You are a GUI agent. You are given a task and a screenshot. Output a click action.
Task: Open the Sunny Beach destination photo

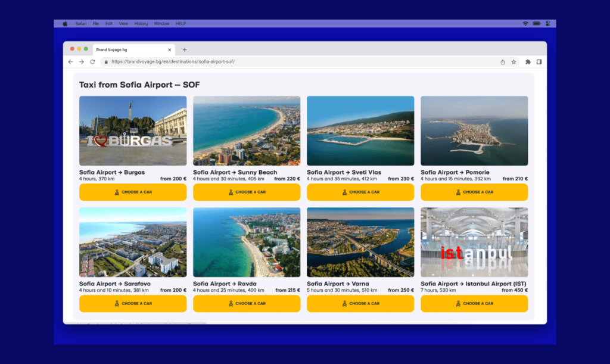point(247,131)
